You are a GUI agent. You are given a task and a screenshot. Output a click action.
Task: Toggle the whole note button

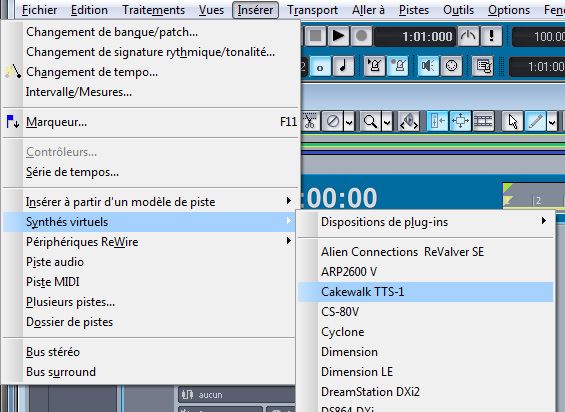320,66
